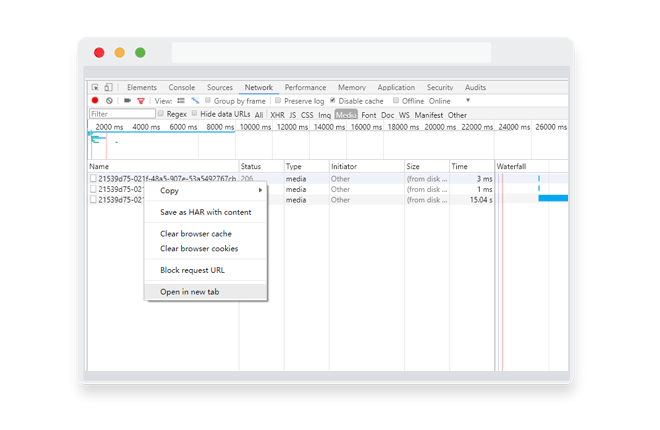Open the Audits tab

coord(476,88)
